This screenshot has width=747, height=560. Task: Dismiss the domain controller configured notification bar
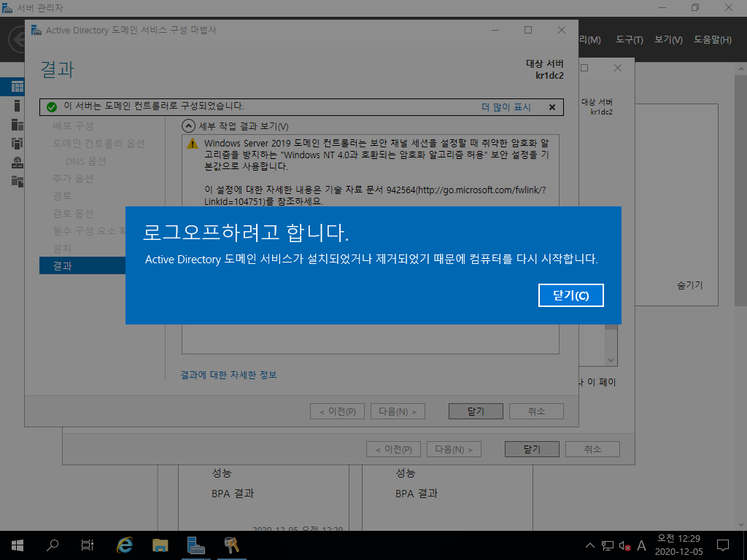pos(552,107)
